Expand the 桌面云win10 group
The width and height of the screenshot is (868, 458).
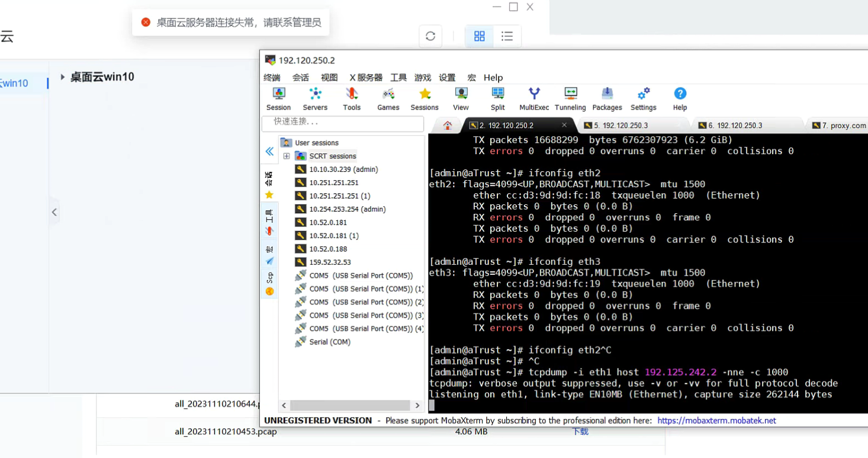[x=63, y=77]
